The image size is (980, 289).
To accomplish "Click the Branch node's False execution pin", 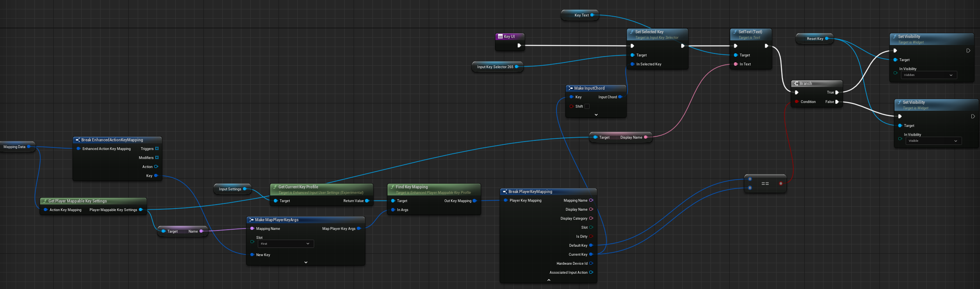I will pos(837,102).
